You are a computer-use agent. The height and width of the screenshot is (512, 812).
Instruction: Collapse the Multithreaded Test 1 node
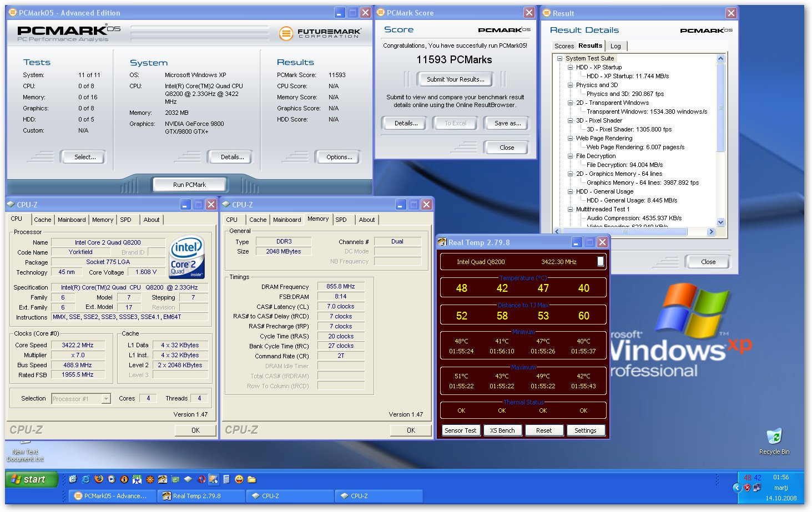[570, 209]
